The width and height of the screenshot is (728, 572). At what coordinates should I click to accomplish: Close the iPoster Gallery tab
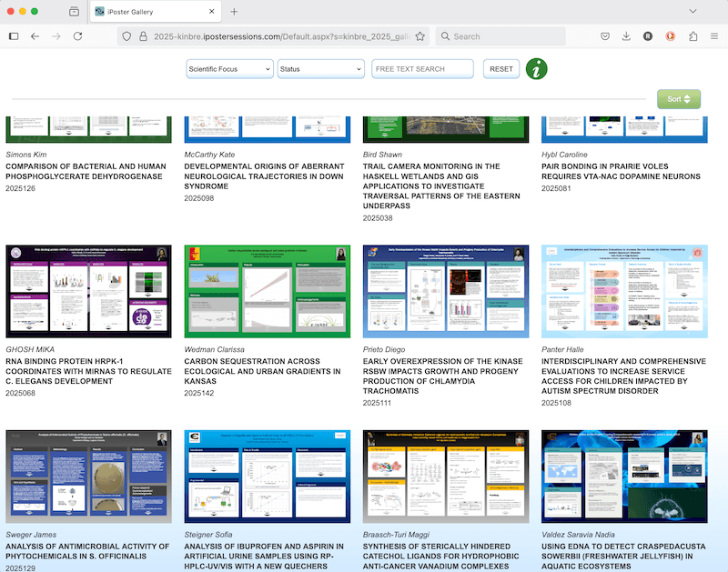[210, 12]
